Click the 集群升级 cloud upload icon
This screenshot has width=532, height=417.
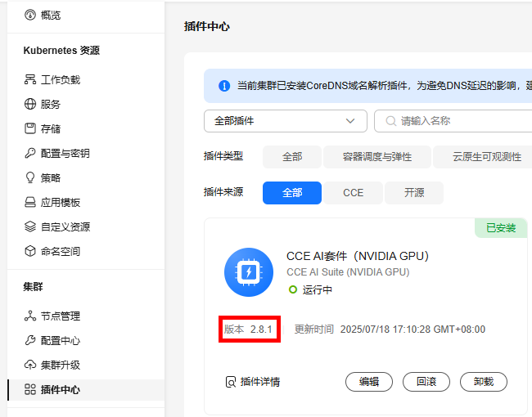click(29, 365)
